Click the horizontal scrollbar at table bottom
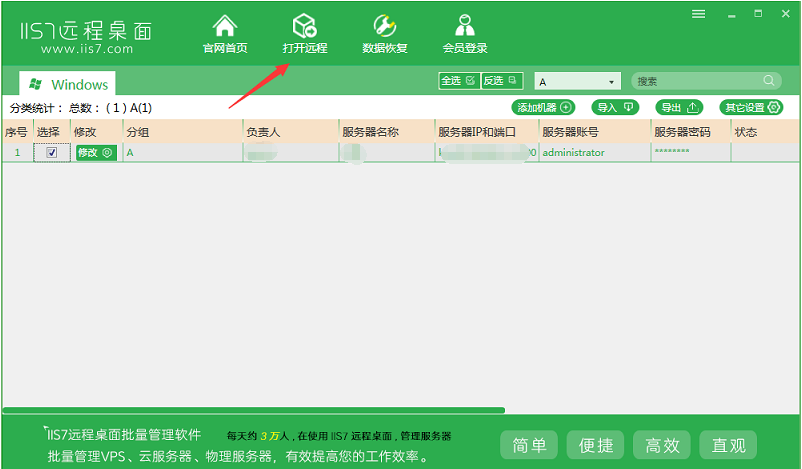Viewport: 802px width, 469px height. (x=254, y=410)
